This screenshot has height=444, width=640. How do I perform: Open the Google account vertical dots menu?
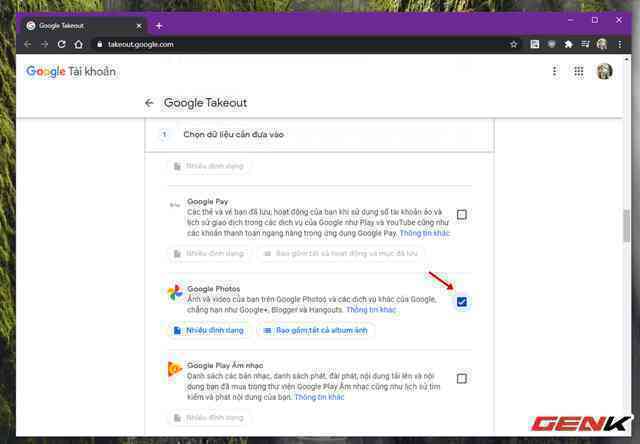click(x=554, y=72)
